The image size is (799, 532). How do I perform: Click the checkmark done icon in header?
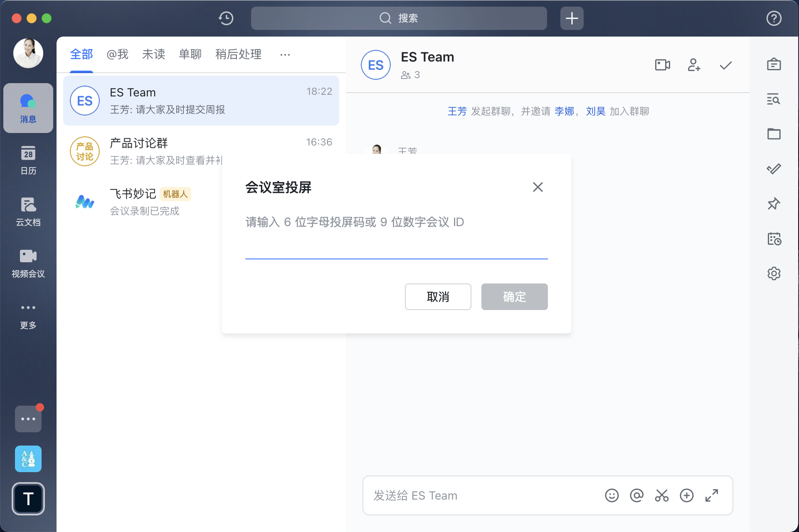725,65
